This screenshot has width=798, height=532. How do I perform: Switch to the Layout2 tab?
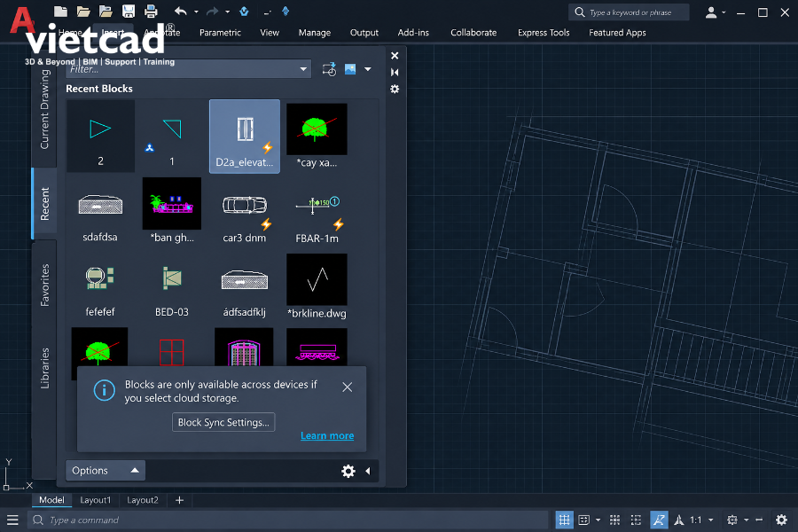(x=143, y=500)
